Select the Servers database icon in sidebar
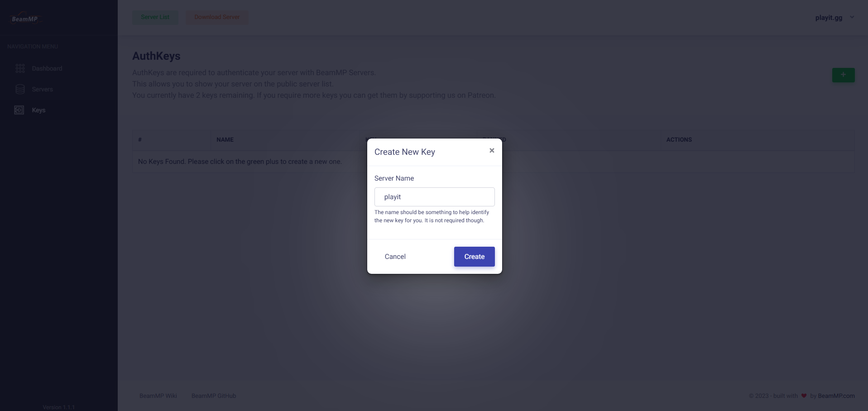Screen dimensions: 868x411 [20, 89]
